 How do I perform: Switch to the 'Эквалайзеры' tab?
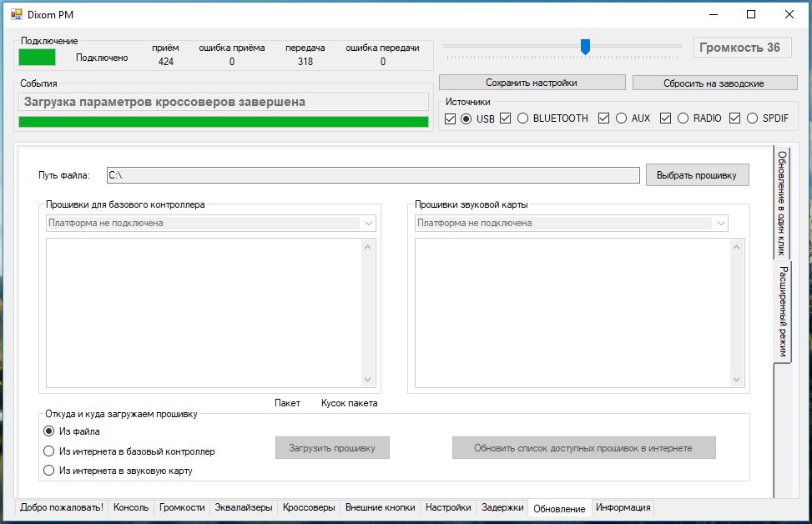pyautogui.click(x=243, y=507)
